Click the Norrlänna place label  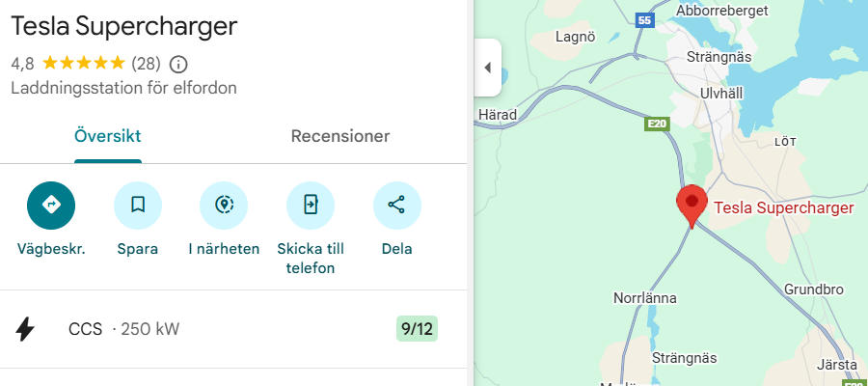point(645,298)
